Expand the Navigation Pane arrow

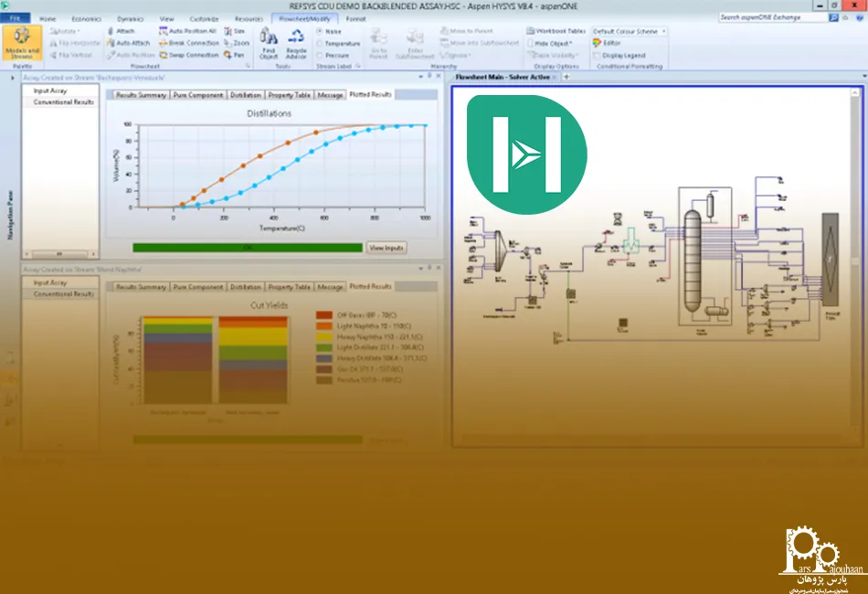[12, 78]
